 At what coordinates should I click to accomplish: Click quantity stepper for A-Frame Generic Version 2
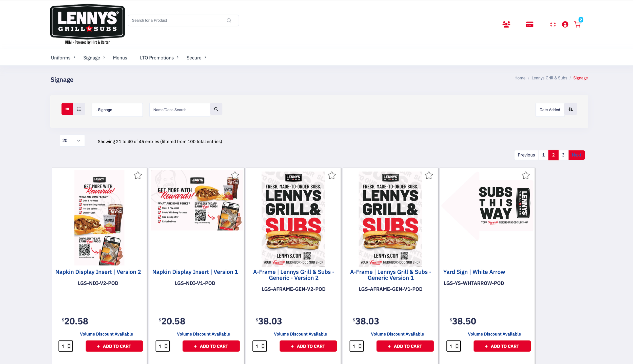click(x=260, y=346)
